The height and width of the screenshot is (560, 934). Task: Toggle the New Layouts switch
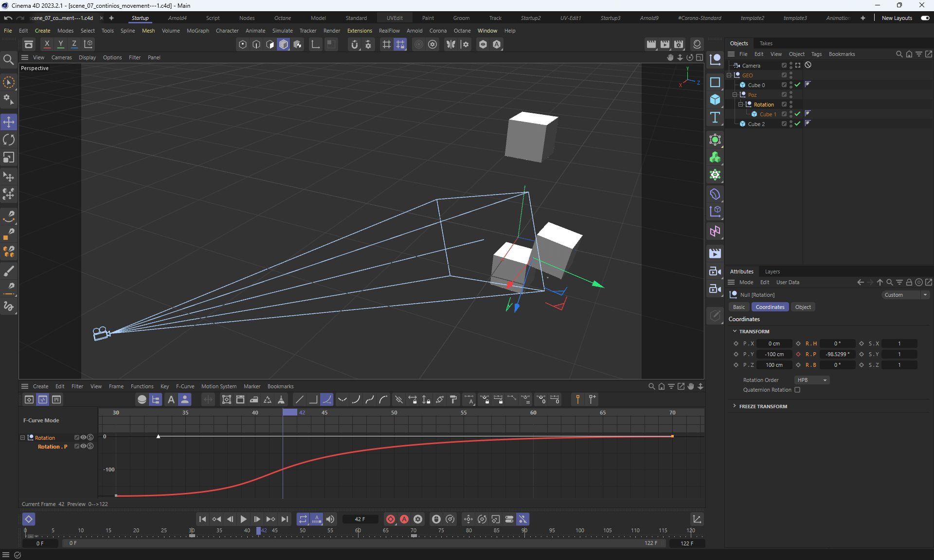[925, 18]
